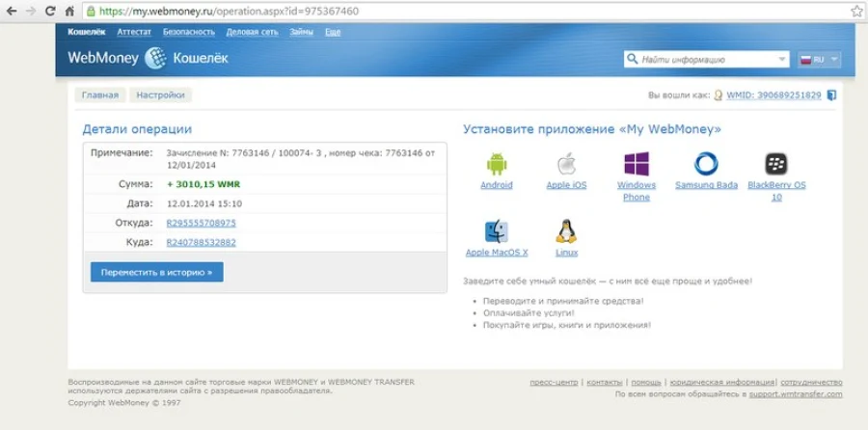868x430 pixels.
Task: Go to browser home icon
Action: tap(69, 11)
